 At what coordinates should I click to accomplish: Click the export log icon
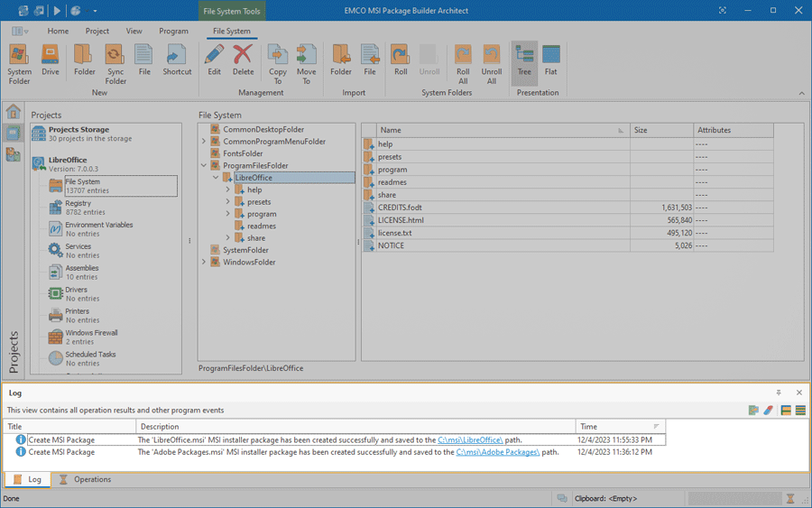753,411
